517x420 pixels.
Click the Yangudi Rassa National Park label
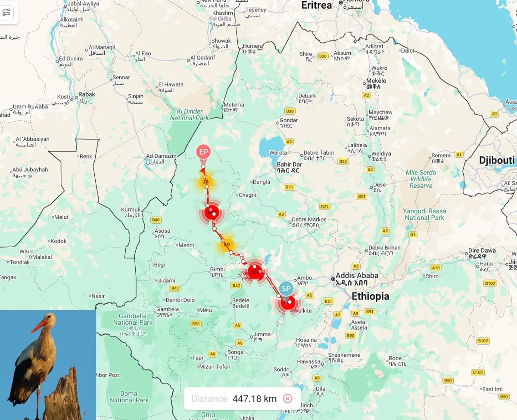click(x=424, y=214)
